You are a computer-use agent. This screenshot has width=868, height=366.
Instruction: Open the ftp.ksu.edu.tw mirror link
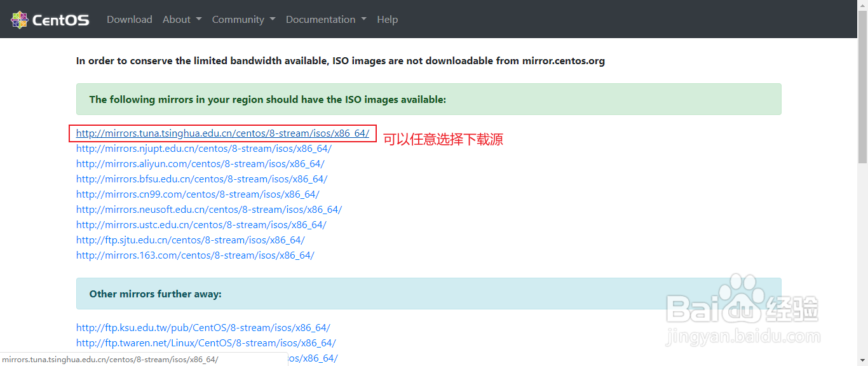[x=203, y=328]
